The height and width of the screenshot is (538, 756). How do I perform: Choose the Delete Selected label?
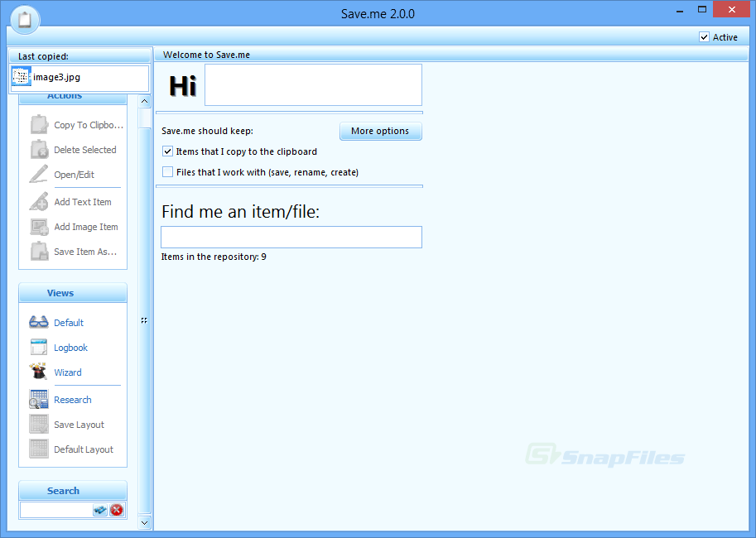coord(84,150)
